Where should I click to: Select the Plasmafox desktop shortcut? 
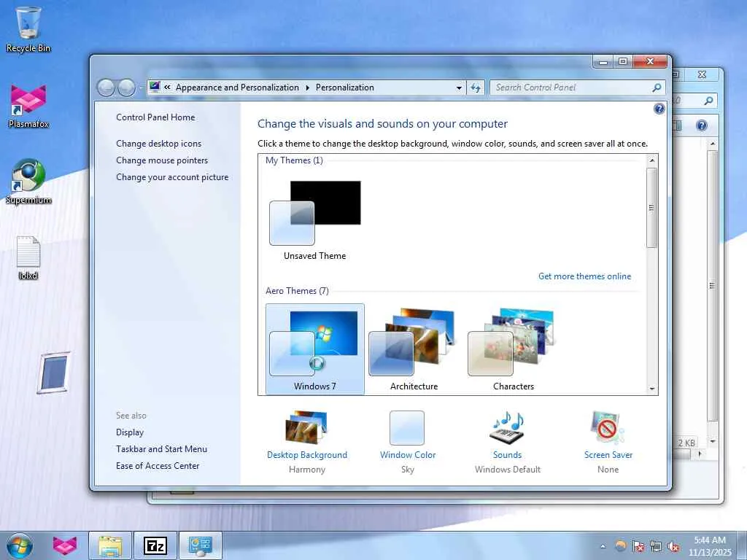click(x=28, y=106)
